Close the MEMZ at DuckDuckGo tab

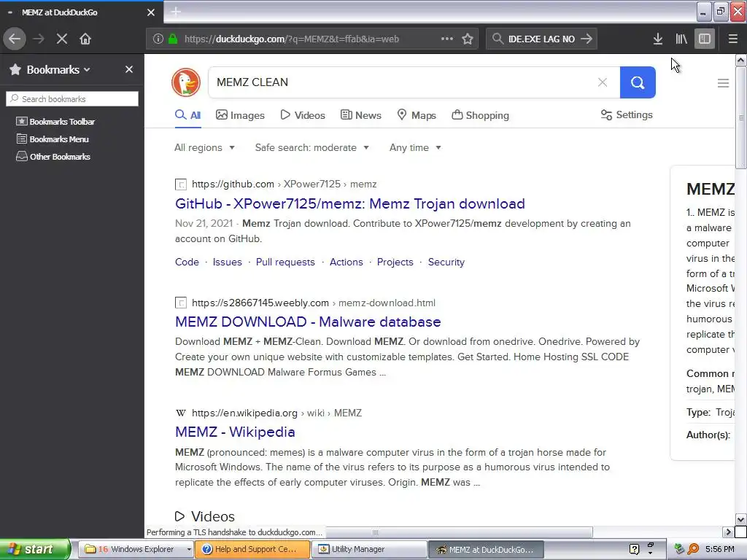tap(151, 12)
